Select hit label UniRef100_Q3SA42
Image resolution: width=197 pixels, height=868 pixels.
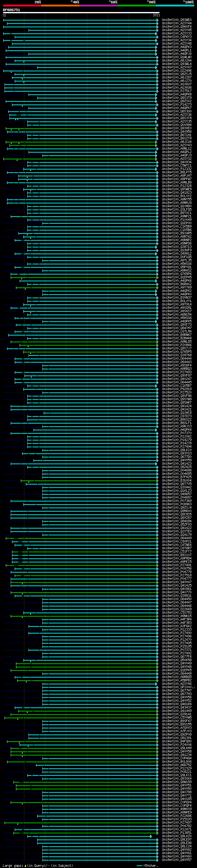point(176,487)
